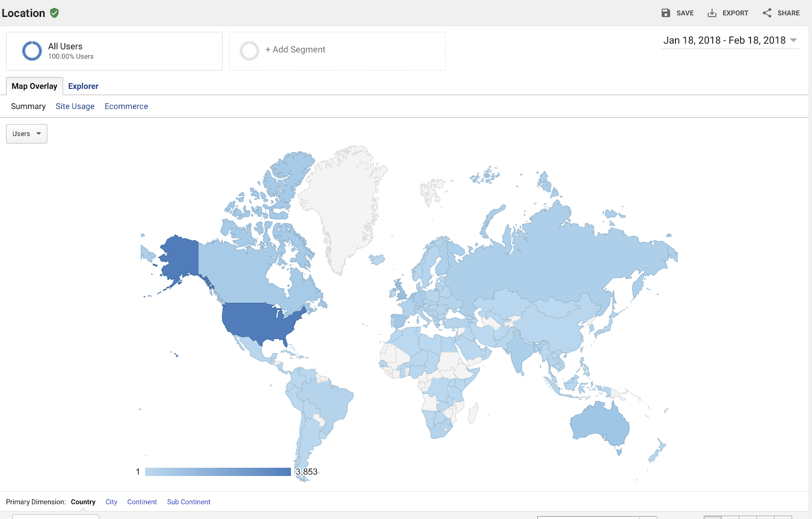
Task: Choose Continent as primary dimension
Action: pos(142,502)
